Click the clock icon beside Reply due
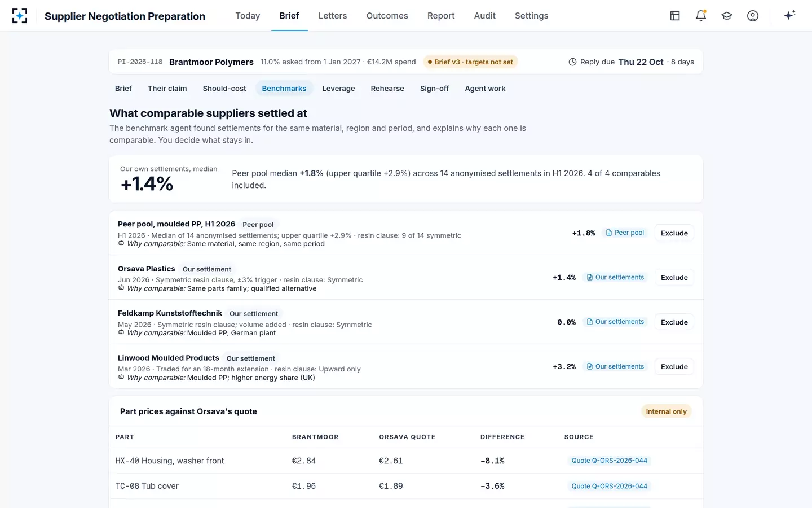This screenshot has height=508, width=812. pos(572,62)
